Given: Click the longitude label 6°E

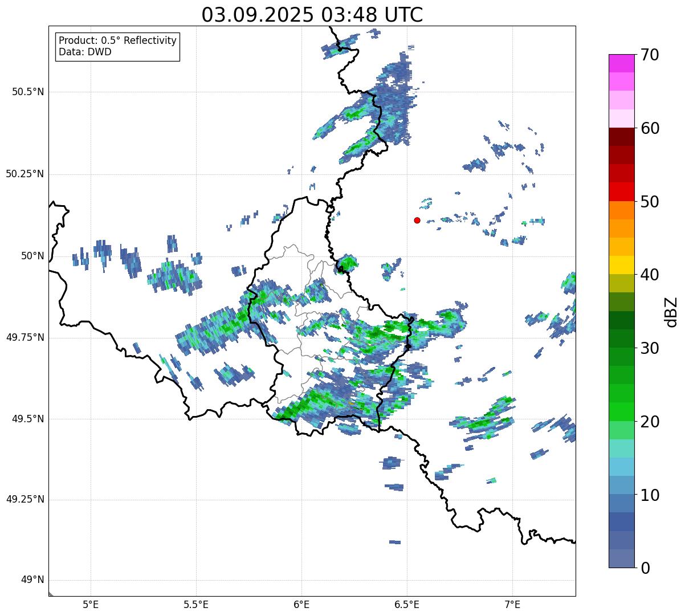Looking at the screenshot, I should [301, 604].
